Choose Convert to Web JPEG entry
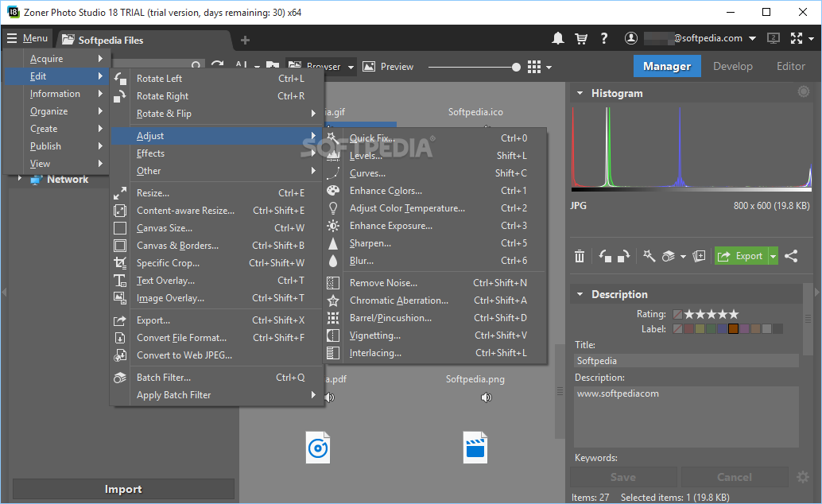 (216, 355)
